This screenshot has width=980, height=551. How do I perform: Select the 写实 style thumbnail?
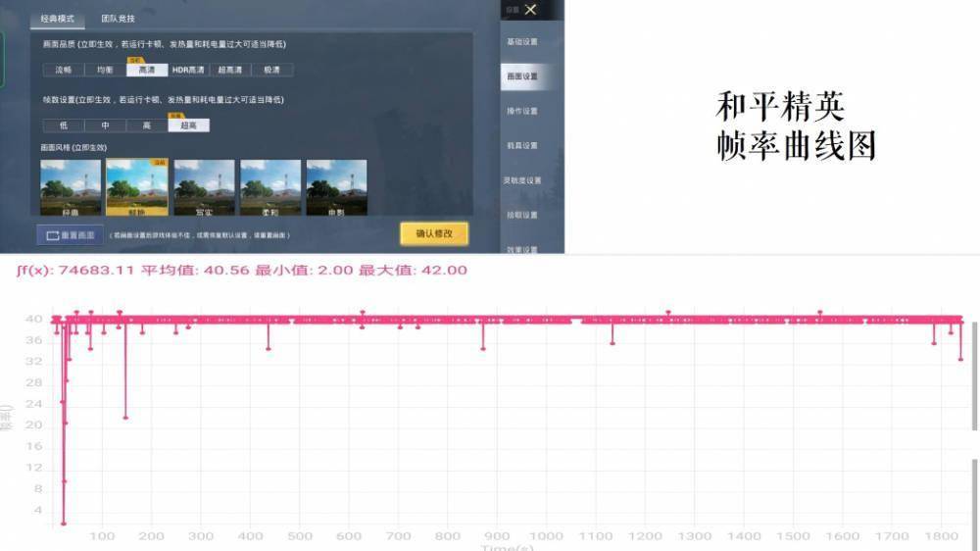point(204,187)
